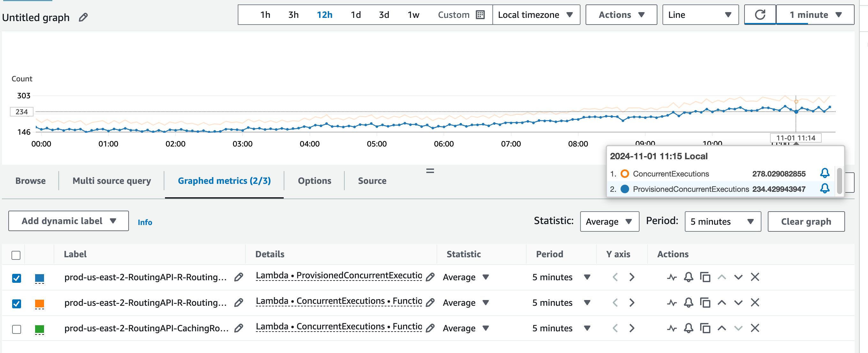Create alarm bell on orange ConcurrentExecutions row
Viewport: 868px width, 353px height.
(x=688, y=303)
